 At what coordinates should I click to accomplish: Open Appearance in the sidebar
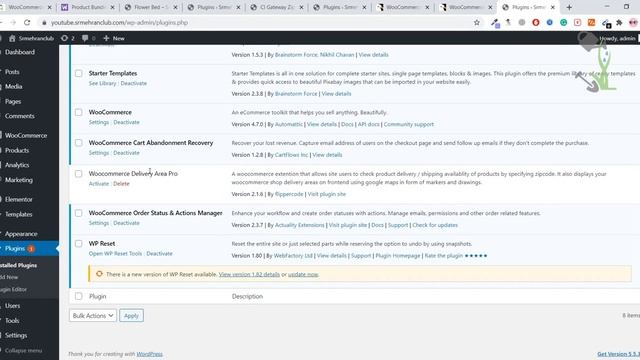[x=21, y=234]
